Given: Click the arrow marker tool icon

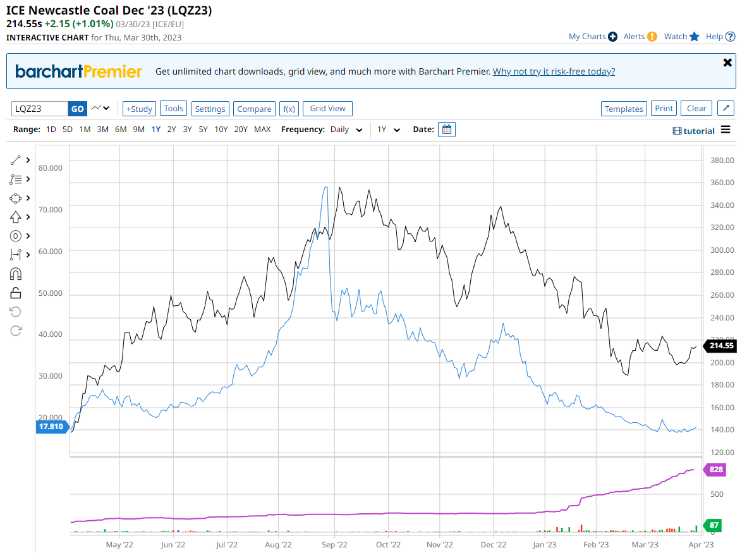Looking at the screenshot, I should tap(16, 217).
